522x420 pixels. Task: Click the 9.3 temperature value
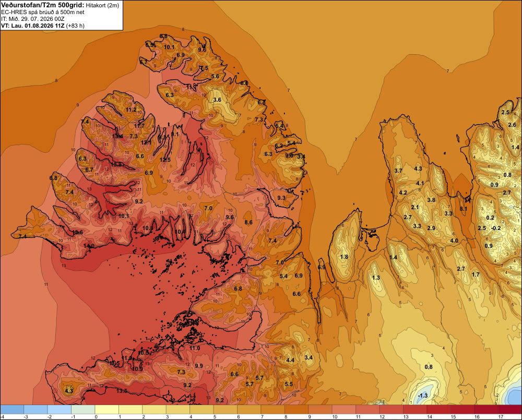click(281, 198)
